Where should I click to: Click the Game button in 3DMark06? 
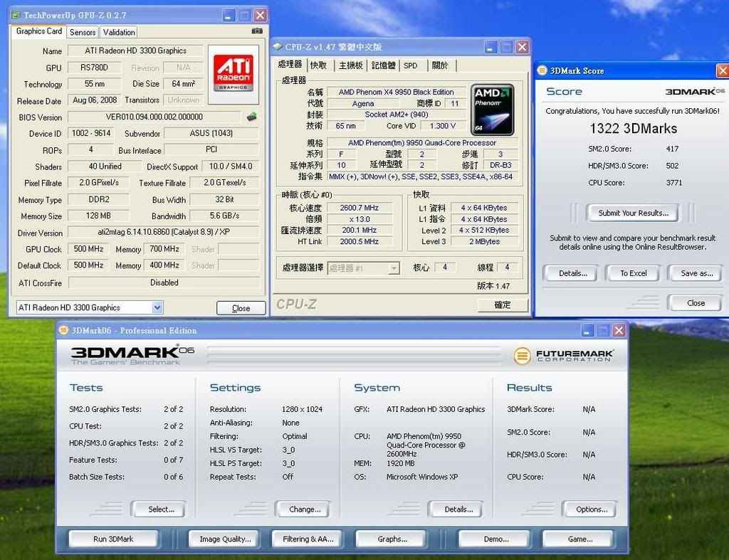579,539
